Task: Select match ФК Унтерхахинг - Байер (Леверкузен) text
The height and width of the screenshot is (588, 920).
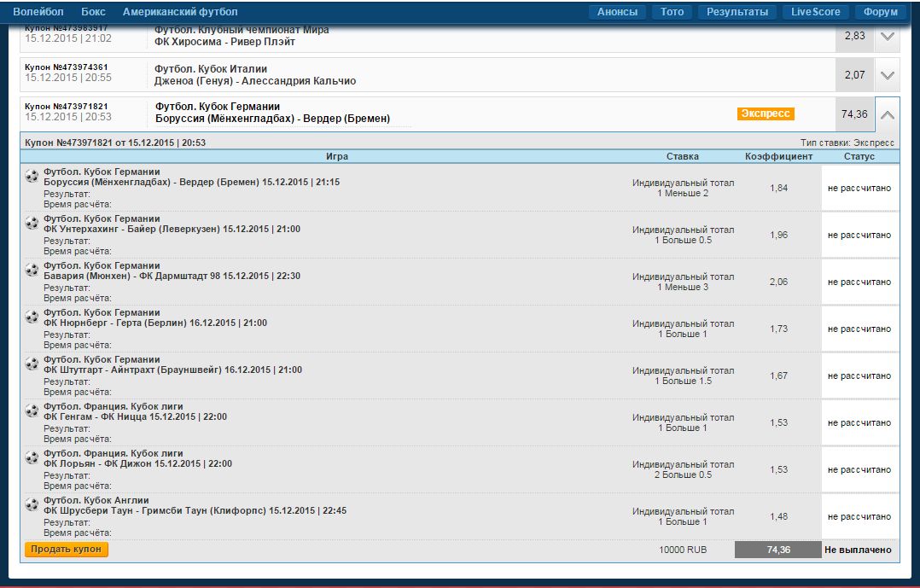Action: pos(172,229)
